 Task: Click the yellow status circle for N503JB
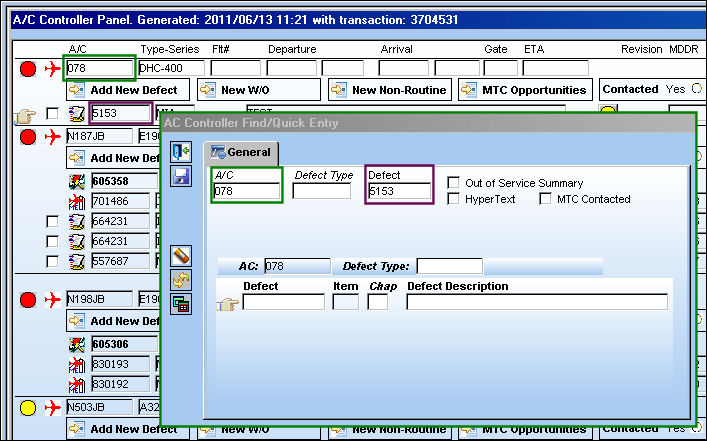pos(28,408)
